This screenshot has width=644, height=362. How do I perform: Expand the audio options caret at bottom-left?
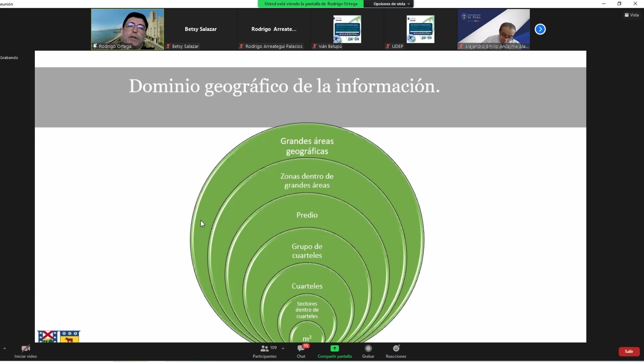(x=5, y=349)
